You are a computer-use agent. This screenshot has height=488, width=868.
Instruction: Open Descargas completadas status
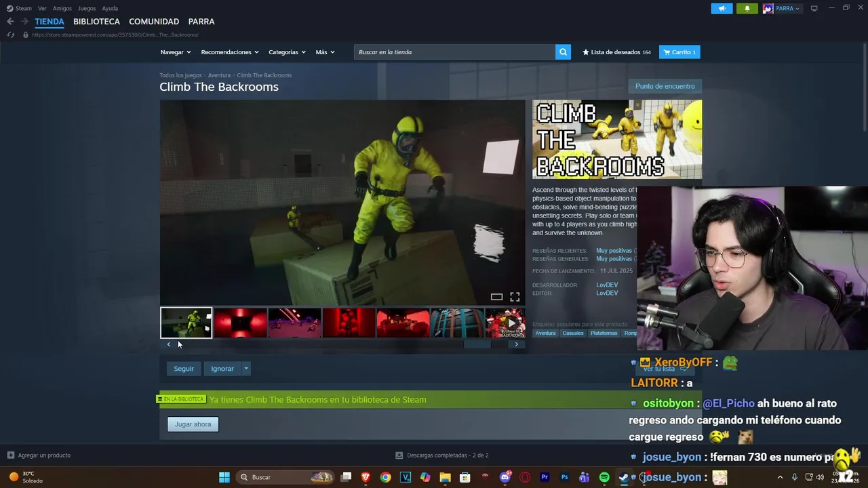(x=442, y=455)
